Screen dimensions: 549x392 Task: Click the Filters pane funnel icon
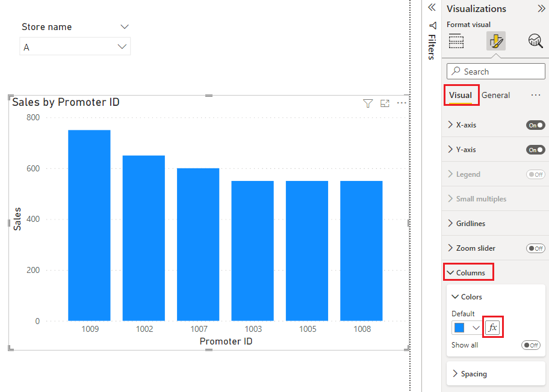pos(433,25)
